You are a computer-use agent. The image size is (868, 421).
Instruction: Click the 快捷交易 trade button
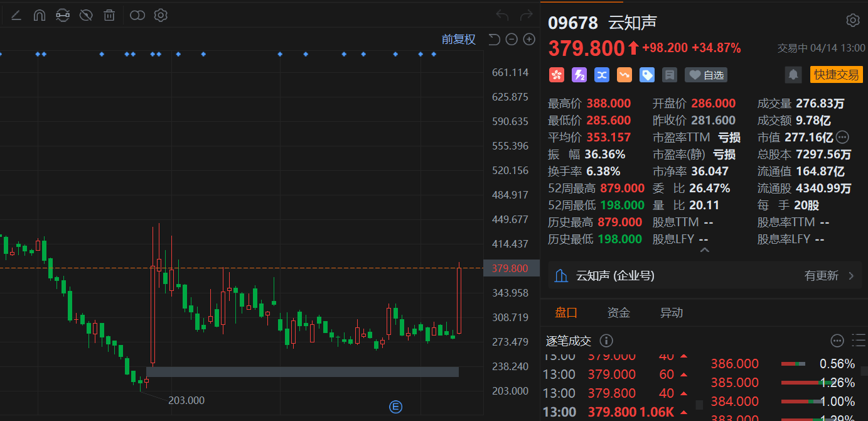click(836, 74)
